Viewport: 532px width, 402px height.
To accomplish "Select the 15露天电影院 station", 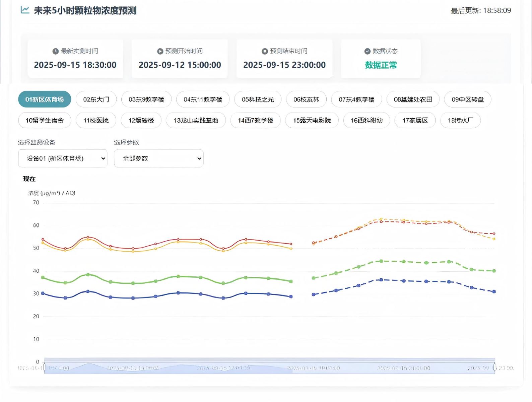I will tap(312, 120).
